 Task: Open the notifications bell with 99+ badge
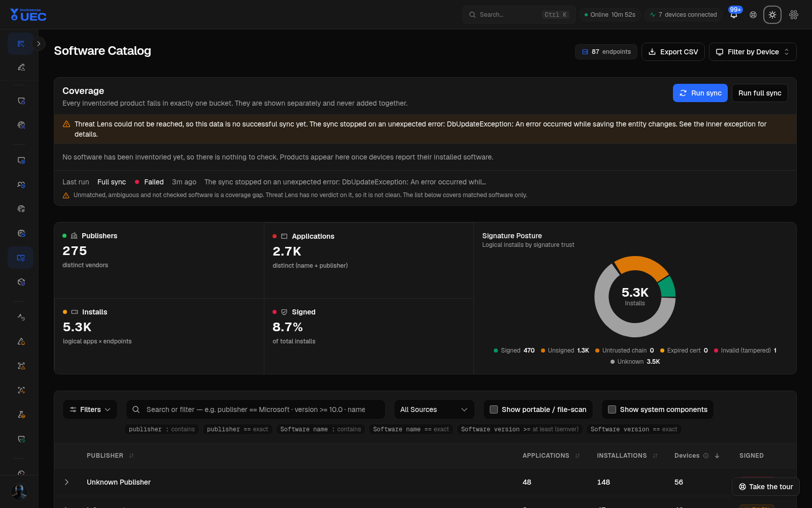734,15
